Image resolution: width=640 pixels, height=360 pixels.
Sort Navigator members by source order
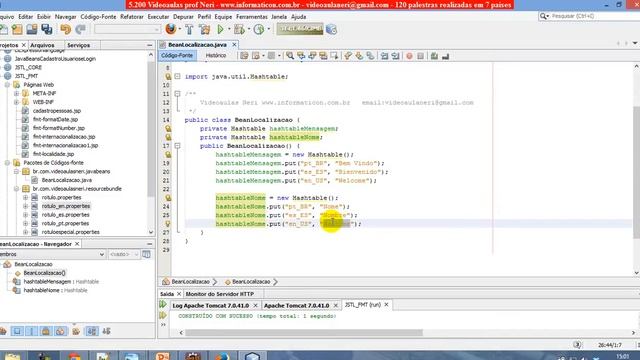point(107,331)
